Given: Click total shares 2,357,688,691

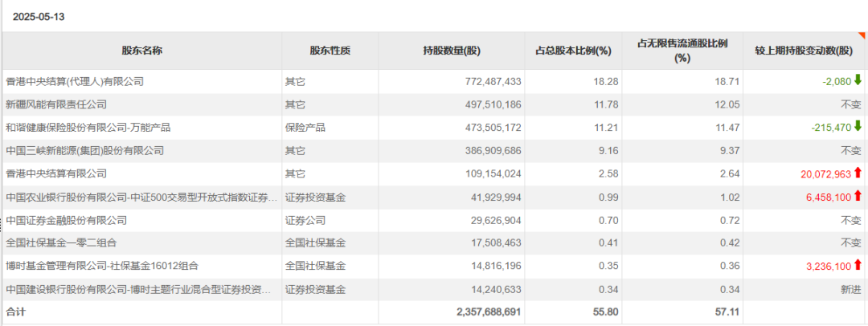Looking at the screenshot, I should pos(489,312).
